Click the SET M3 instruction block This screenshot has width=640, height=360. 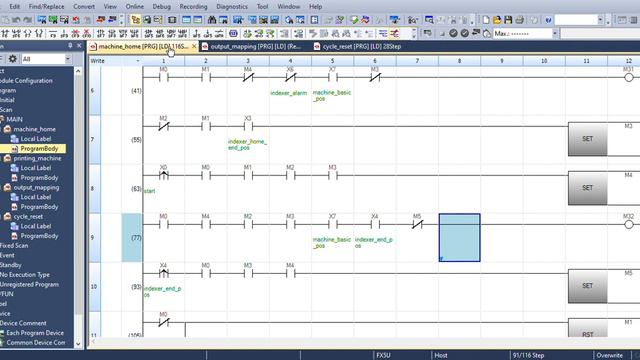588,139
